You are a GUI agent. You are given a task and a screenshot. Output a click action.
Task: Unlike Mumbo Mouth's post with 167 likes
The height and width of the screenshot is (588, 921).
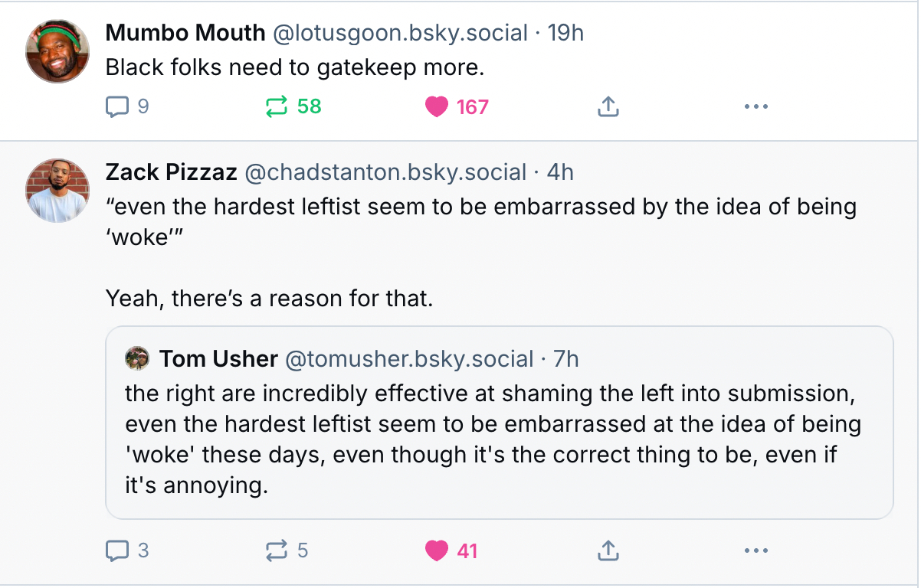click(x=437, y=107)
